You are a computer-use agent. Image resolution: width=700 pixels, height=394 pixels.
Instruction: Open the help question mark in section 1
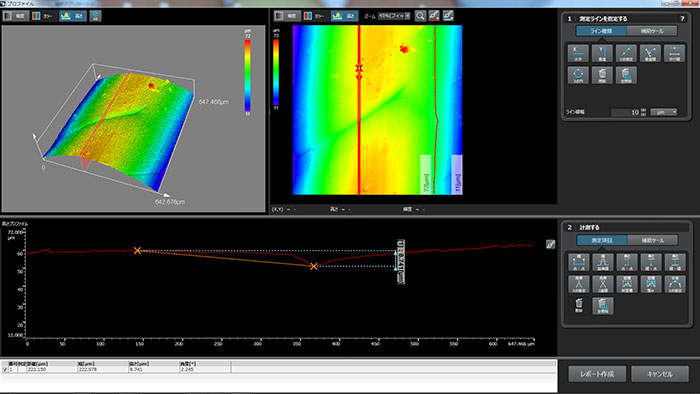tap(682, 19)
